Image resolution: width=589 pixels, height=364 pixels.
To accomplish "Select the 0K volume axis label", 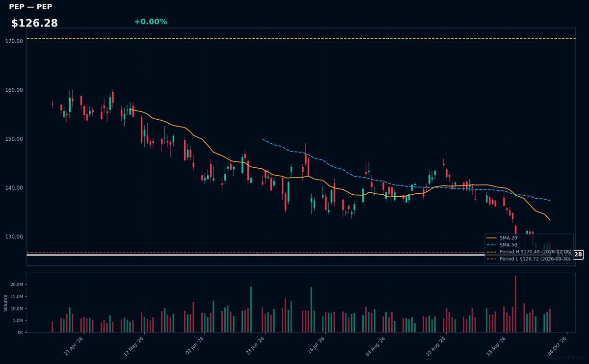I will (21, 333).
